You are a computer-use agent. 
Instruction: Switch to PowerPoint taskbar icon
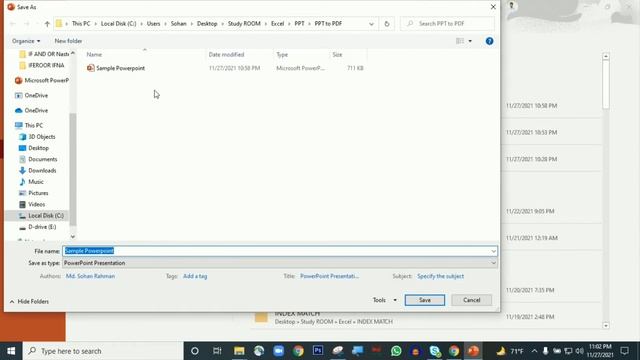pyautogui.click(x=473, y=351)
